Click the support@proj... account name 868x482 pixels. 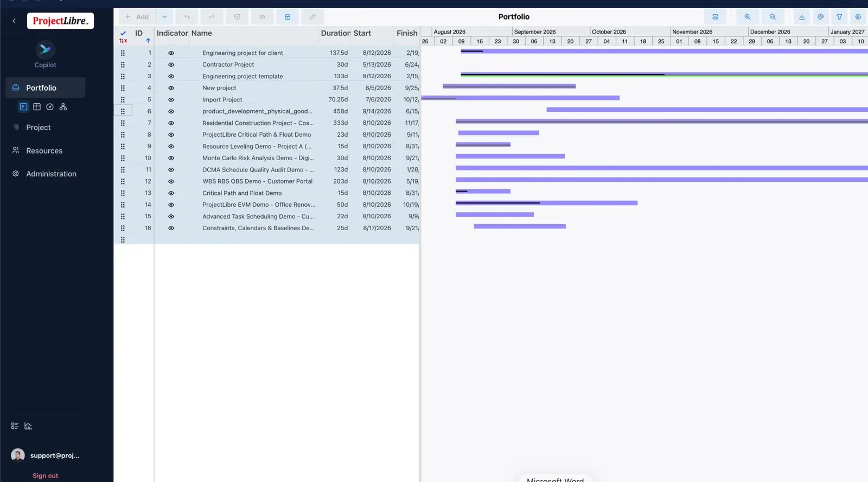55,455
